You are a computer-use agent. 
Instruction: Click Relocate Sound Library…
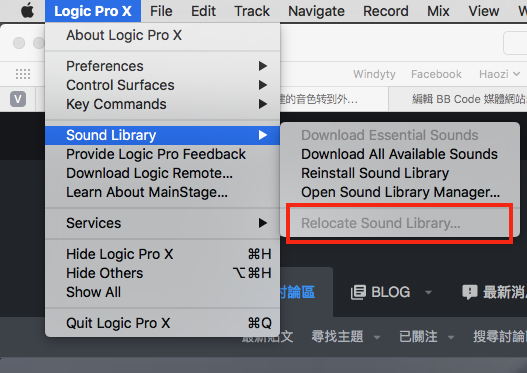click(400, 223)
